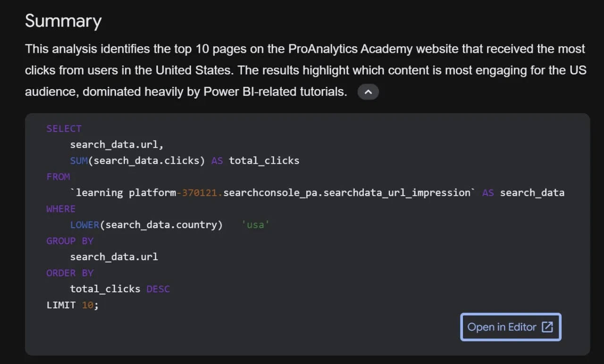The width and height of the screenshot is (604, 364).
Task: Click the total_clicks alias after AS
Action: coord(264,161)
